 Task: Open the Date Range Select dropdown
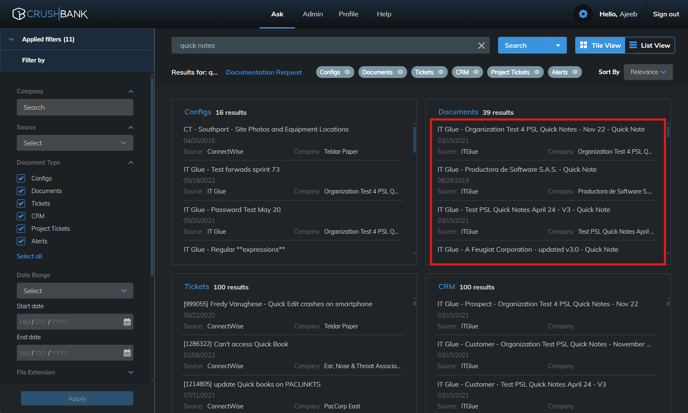point(75,291)
